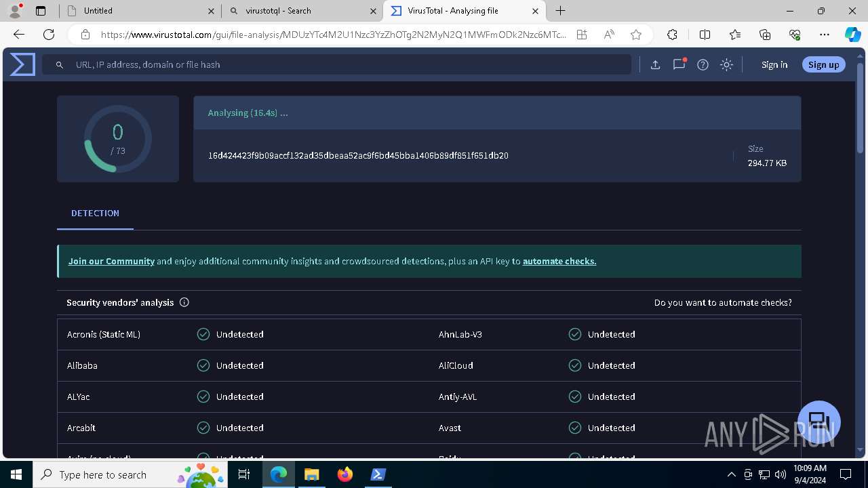Click the Arcabit undetected check icon

(x=203, y=428)
